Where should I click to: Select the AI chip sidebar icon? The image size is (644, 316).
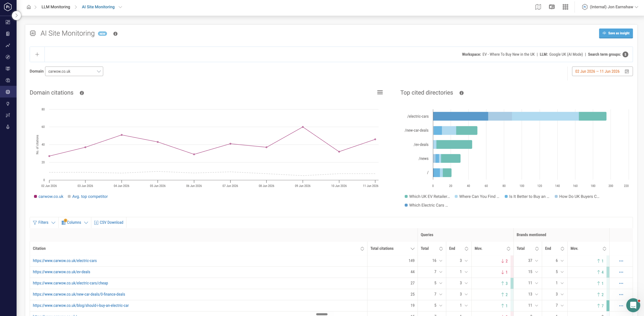(8, 92)
